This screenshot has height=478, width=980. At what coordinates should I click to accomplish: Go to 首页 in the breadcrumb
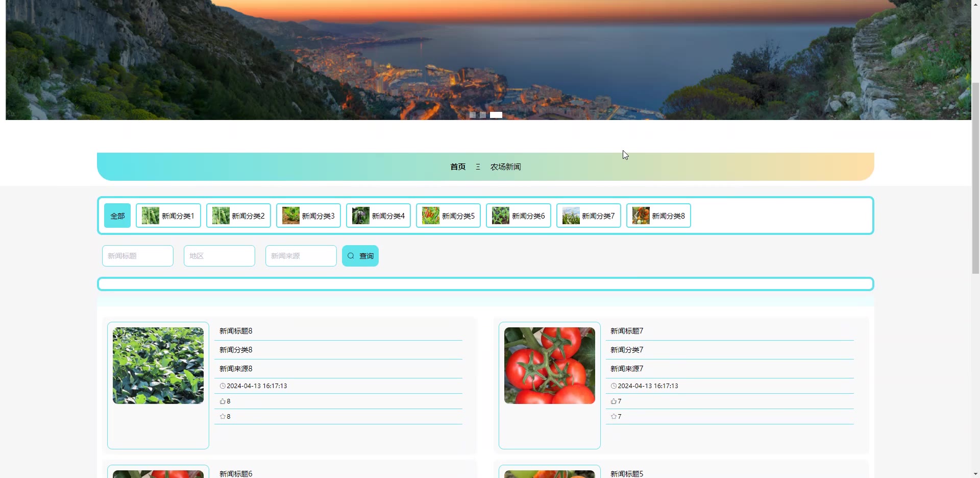coord(458,167)
